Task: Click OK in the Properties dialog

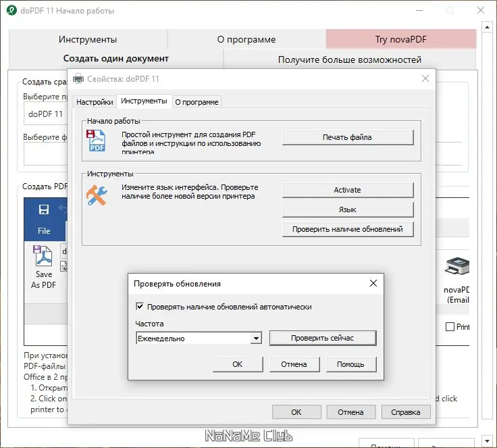Action: [296, 412]
